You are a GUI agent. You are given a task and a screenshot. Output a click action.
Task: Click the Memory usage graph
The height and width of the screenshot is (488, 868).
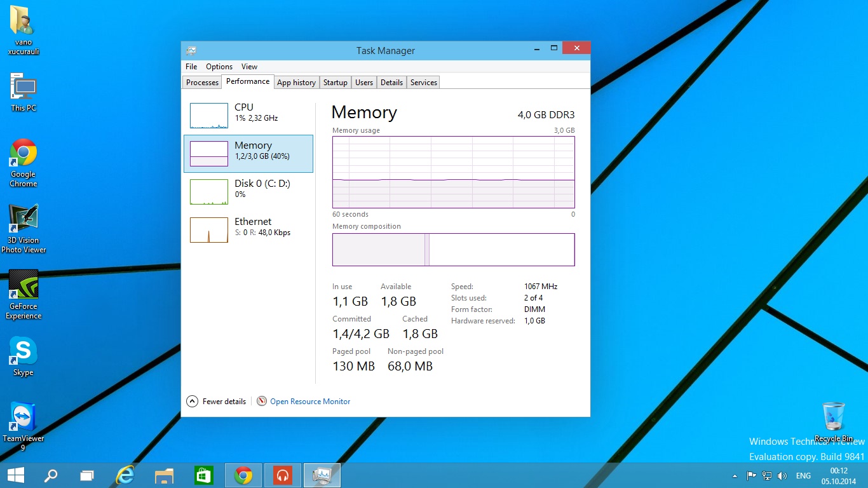pos(453,172)
